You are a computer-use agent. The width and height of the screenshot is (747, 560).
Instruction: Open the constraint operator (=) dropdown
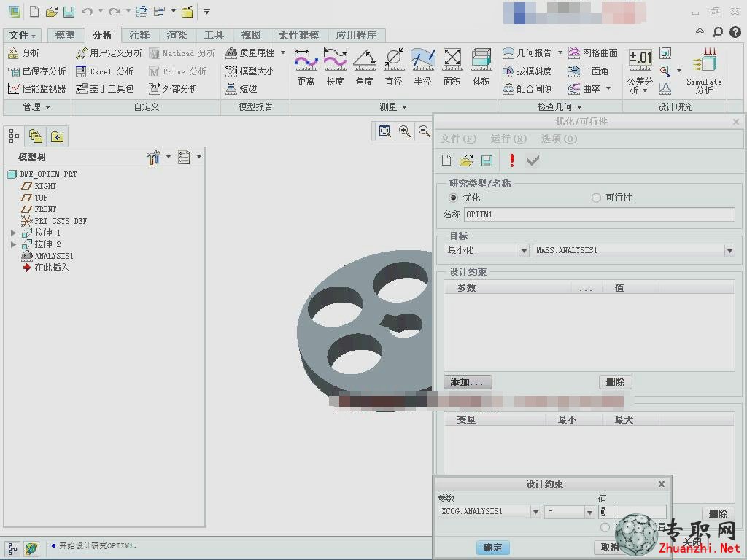(589, 512)
